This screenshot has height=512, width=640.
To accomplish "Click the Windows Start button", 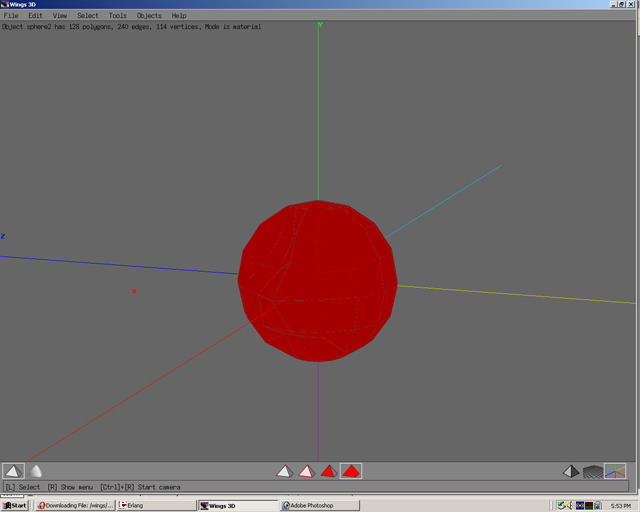I will coord(15,505).
